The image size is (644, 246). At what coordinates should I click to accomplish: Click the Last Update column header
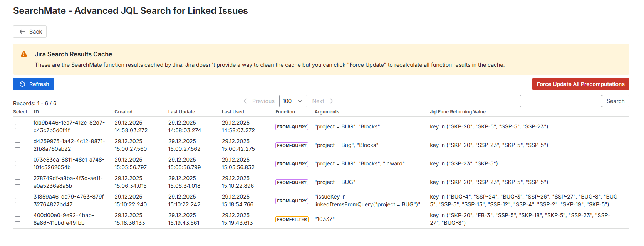[181, 112]
